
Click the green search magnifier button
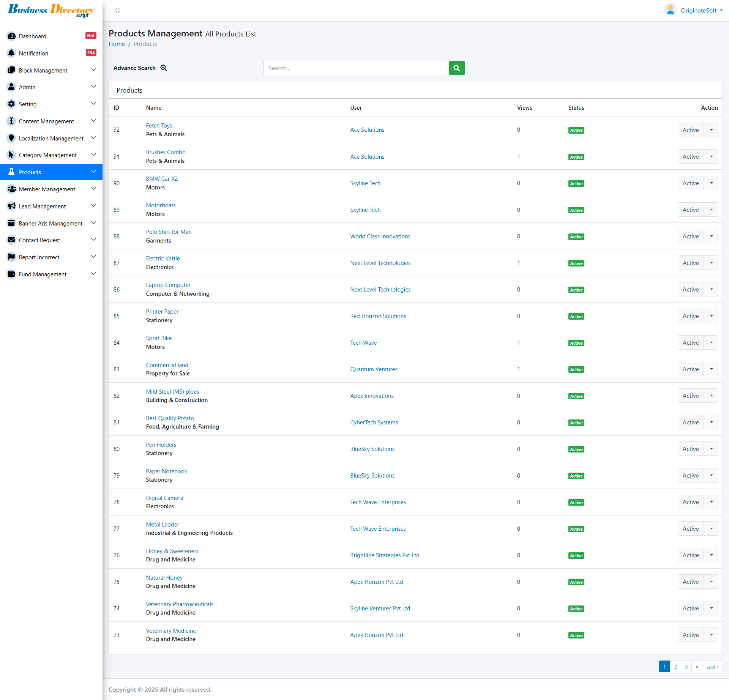(456, 68)
